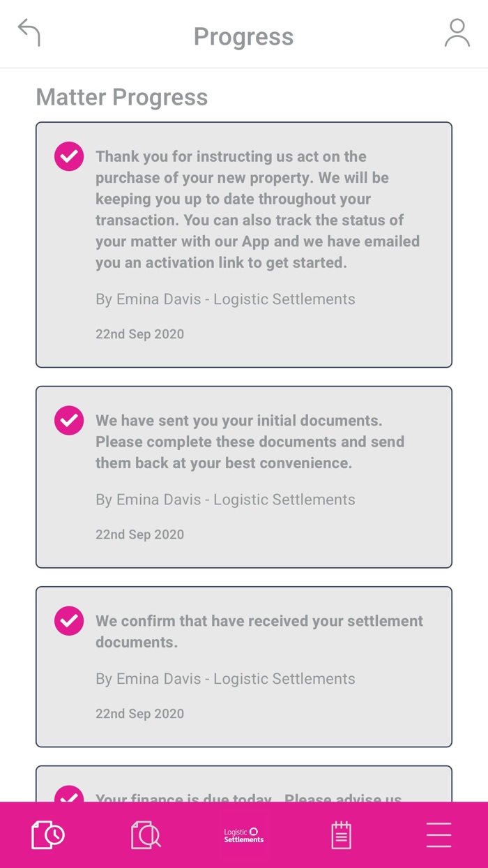Toggle the check on the settlement documents card
This screenshot has height=868, width=488.
(x=68, y=620)
